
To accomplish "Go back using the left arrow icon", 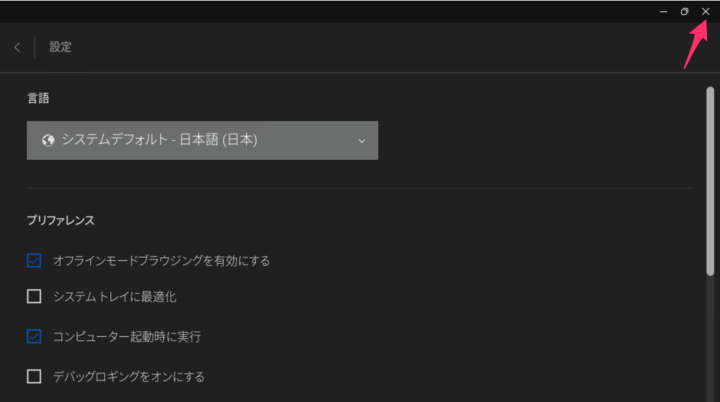I will (x=17, y=47).
